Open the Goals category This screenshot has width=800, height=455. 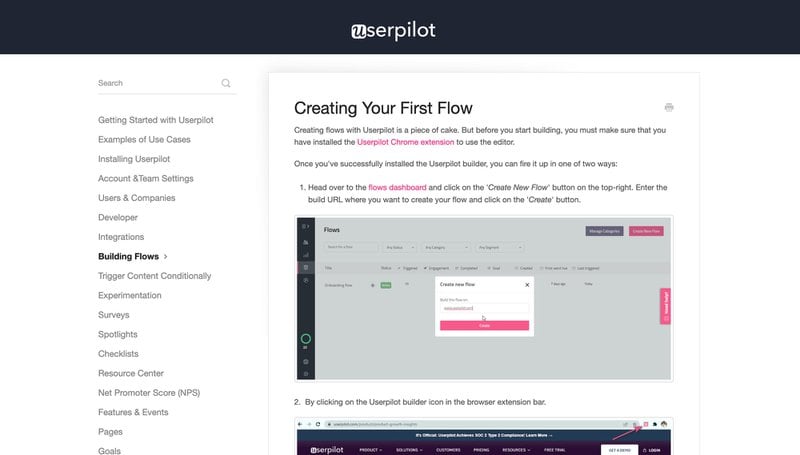tap(109, 450)
